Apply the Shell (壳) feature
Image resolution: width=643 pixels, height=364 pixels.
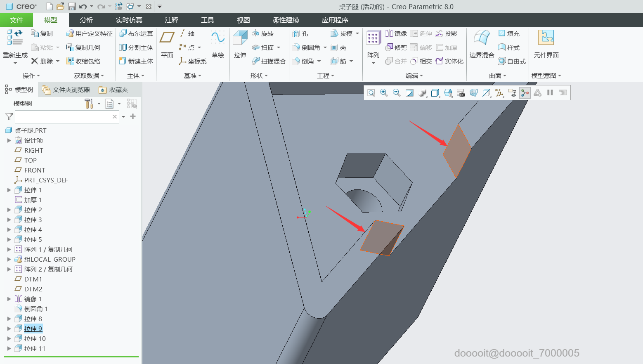coord(338,47)
